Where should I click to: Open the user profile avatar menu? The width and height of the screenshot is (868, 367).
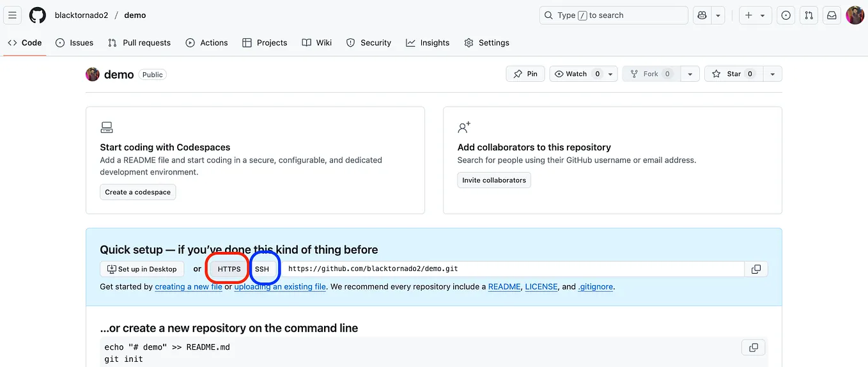tap(855, 15)
